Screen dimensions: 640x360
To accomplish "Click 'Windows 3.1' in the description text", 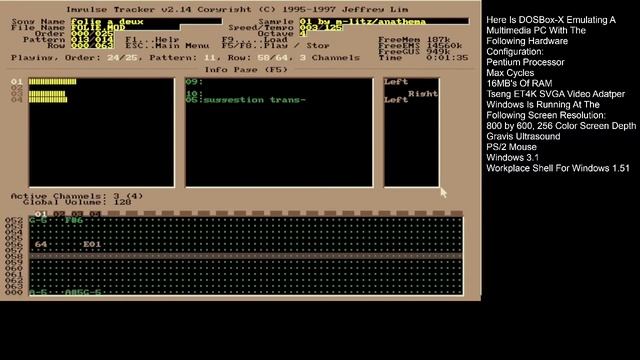I will tap(512, 158).
